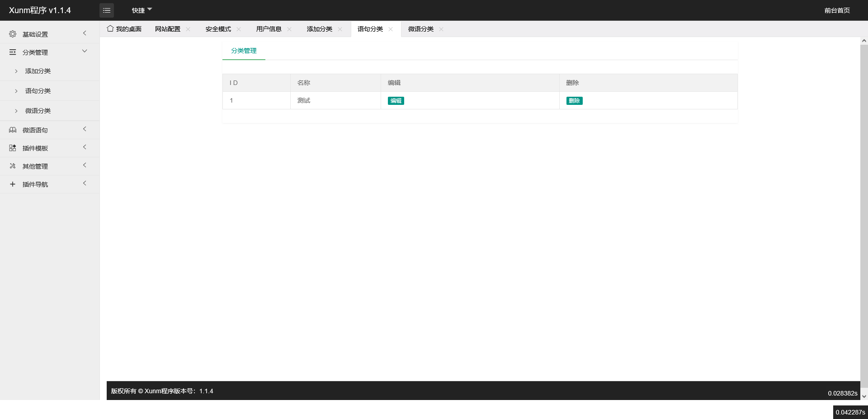
Task: Open the 快捷 dropdown menu
Action: 142,10
